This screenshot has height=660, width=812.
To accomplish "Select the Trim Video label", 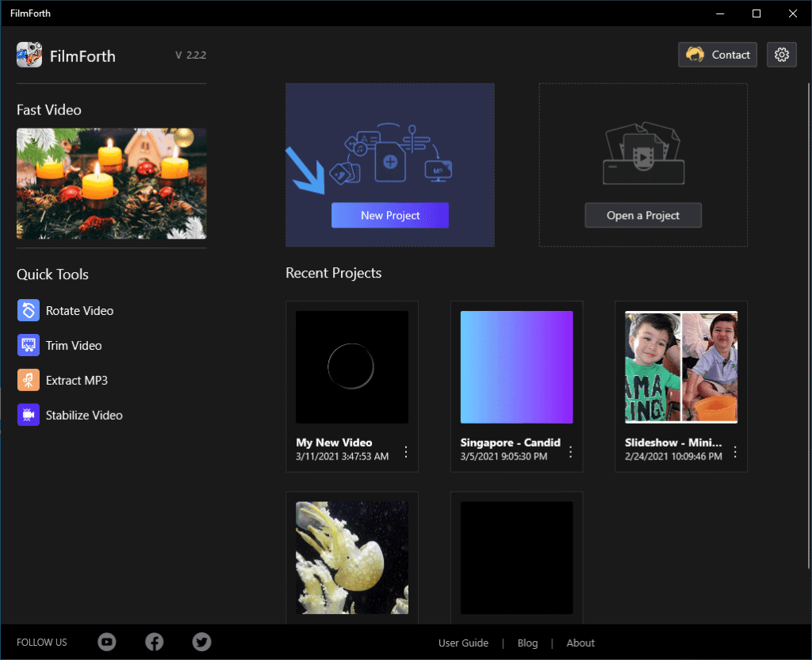I will click(74, 345).
